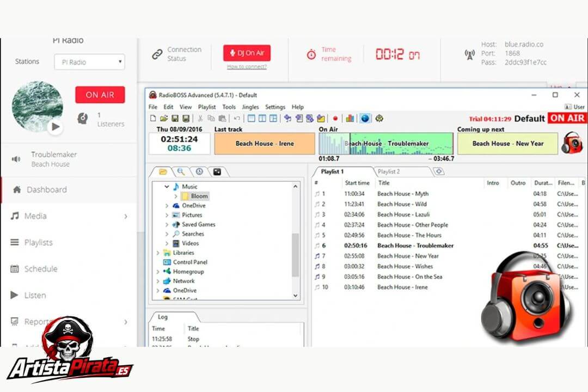
Task: Expand the Media submenu chevron
Action: tap(126, 217)
